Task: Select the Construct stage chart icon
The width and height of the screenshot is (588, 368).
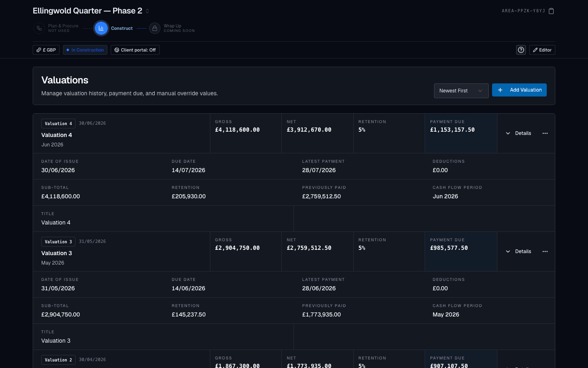Action: tap(101, 28)
